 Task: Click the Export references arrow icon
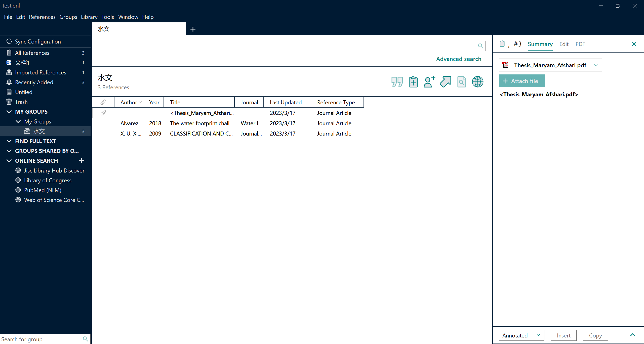tap(445, 82)
